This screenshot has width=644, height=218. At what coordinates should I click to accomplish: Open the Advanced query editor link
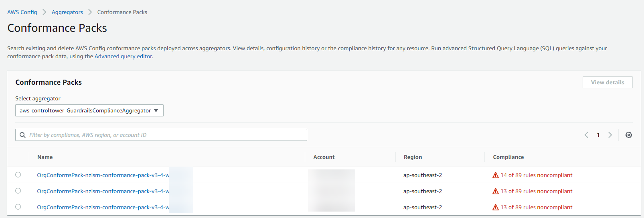pyautogui.click(x=123, y=56)
